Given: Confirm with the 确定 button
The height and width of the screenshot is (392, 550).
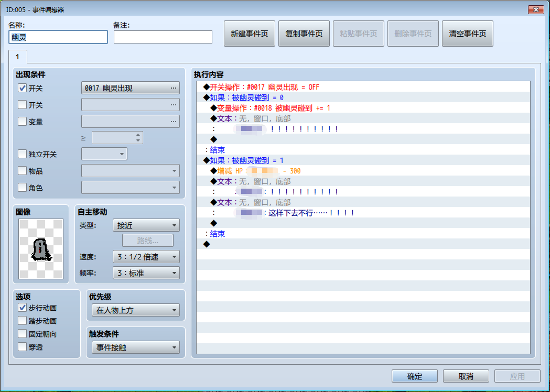Looking at the screenshot, I should 415,376.
